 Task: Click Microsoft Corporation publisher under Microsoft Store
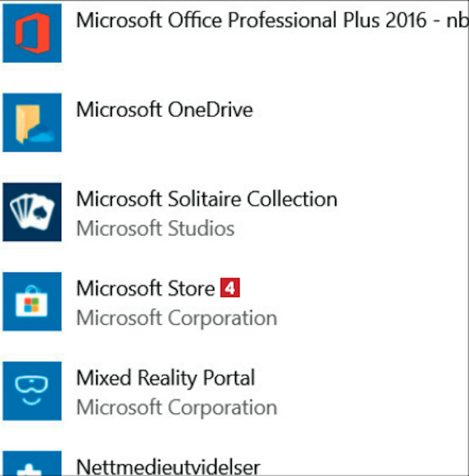[177, 318]
